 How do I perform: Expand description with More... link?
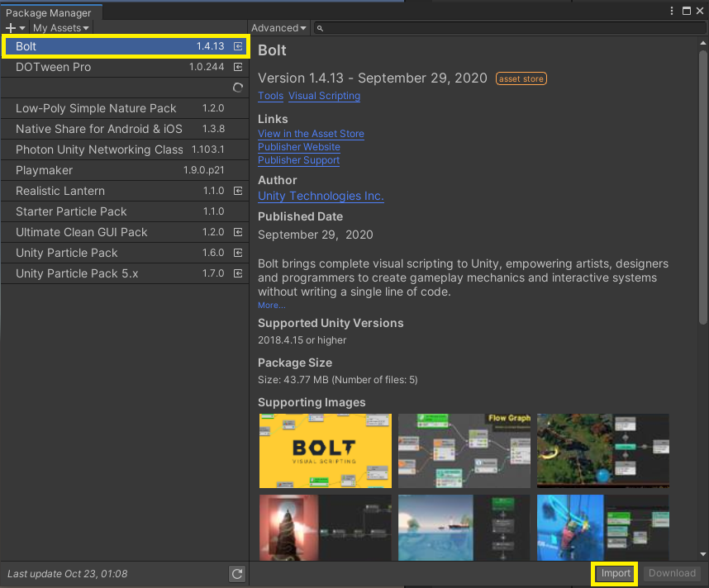coord(271,306)
